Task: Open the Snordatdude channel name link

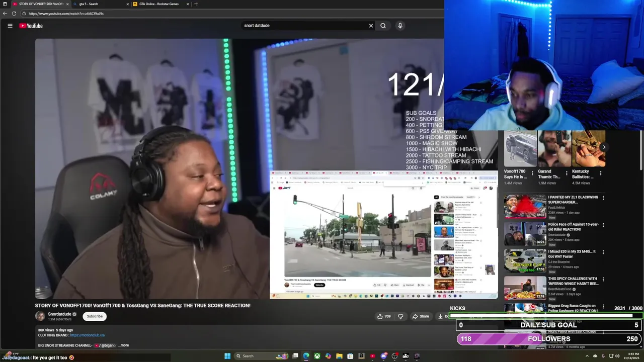Action: pyautogui.click(x=59, y=314)
